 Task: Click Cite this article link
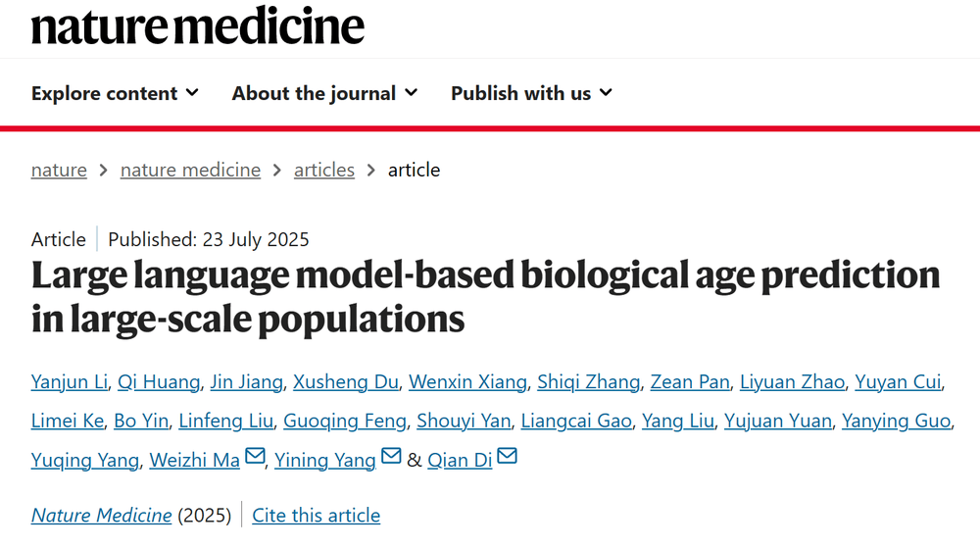point(316,515)
